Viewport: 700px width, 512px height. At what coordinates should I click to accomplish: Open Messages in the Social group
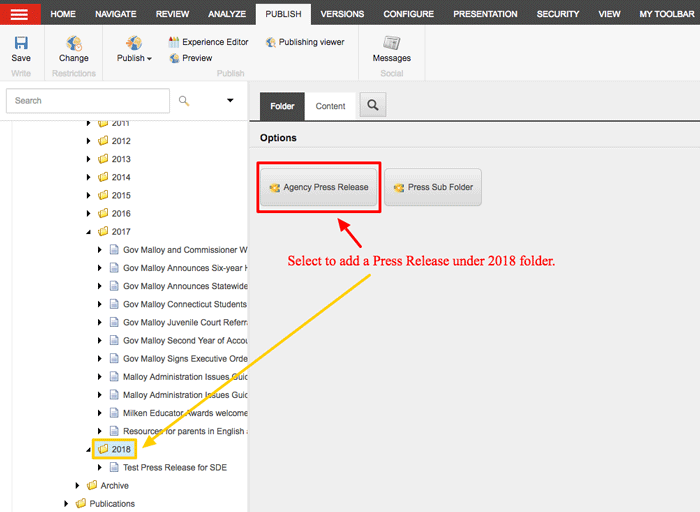tap(391, 44)
